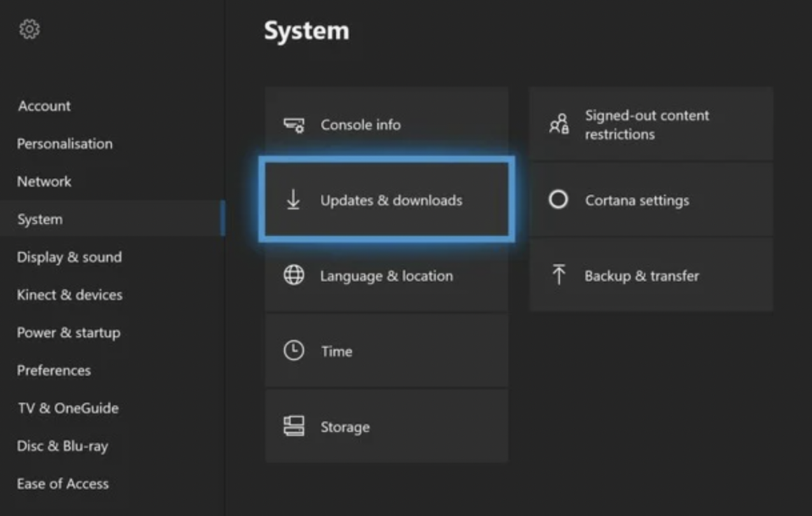The width and height of the screenshot is (812, 516).
Task: Open Kinect & devices settings
Action: 70,295
